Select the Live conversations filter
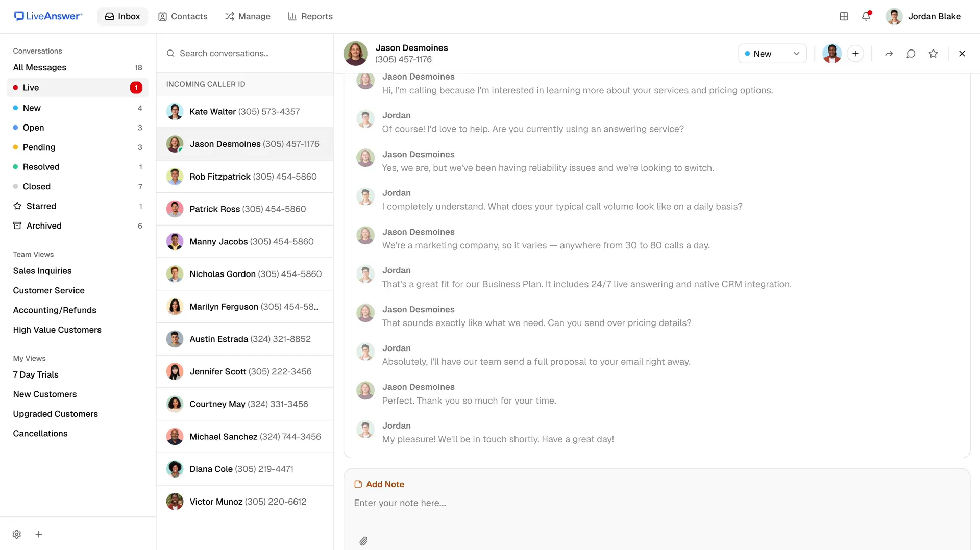 pos(78,88)
